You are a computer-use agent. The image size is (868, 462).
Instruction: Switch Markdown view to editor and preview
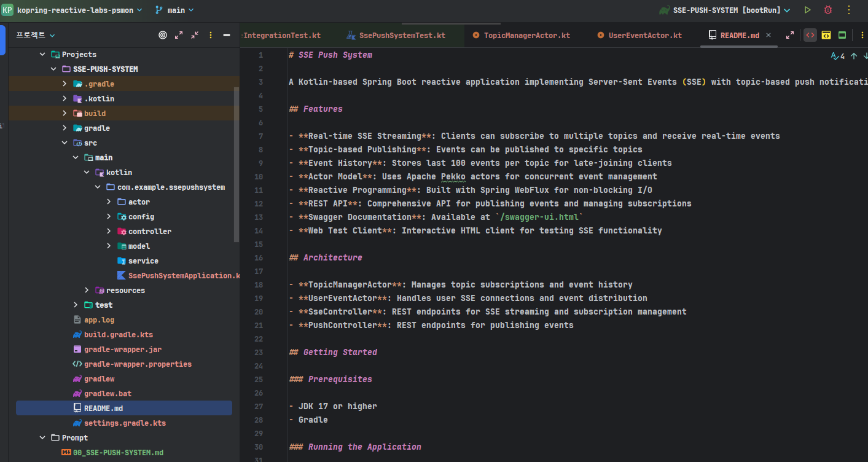coord(826,35)
